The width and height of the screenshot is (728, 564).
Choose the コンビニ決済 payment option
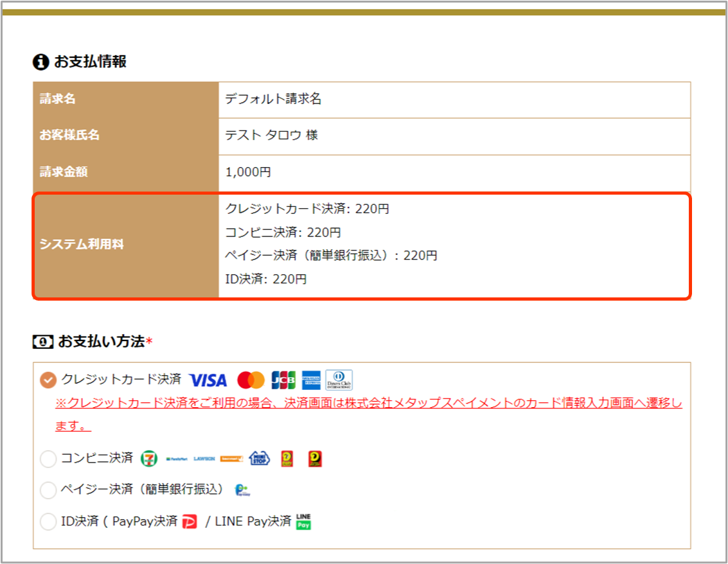click(x=48, y=459)
